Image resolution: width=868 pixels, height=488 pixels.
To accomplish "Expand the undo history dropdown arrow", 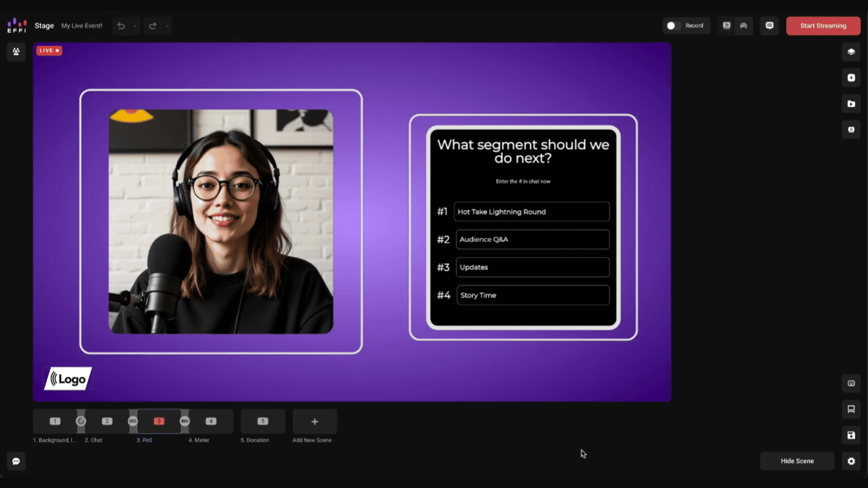I will click(x=136, y=26).
